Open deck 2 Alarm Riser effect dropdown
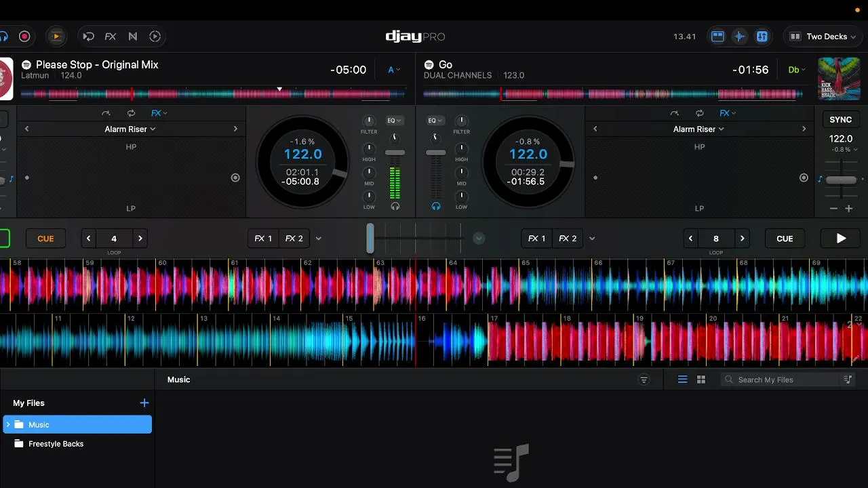 coord(698,129)
